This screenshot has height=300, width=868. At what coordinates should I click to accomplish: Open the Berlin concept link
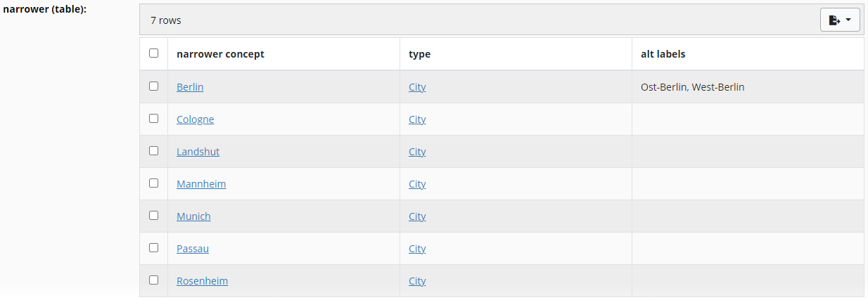click(190, 87)
